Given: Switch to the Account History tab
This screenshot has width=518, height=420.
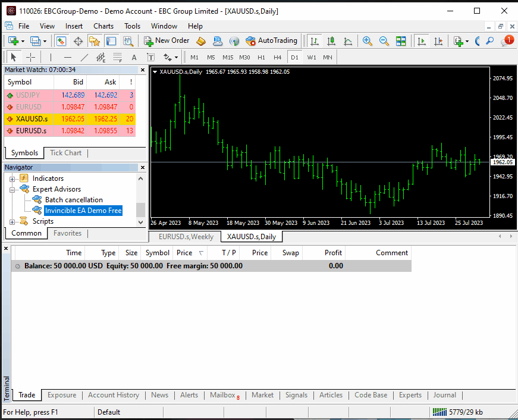Looking at the screenshot, I should coord(113,395).
